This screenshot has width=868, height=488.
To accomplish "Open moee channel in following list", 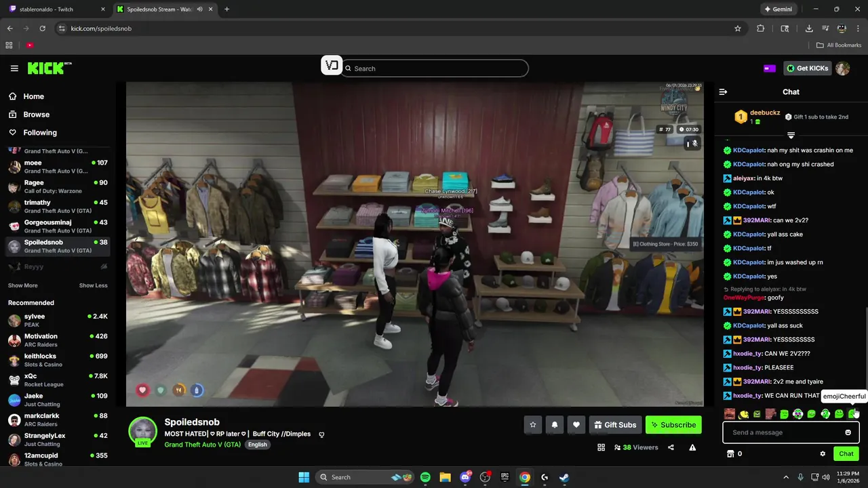I will tap(58, 167).
